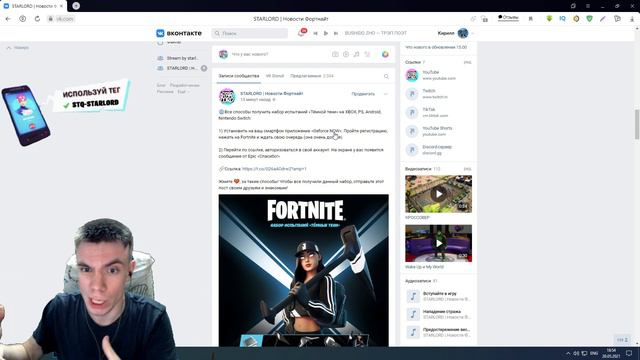Click the badge next to STARLORD sidebar item
The height and width of the screenshot is (360, 640).
click(x=204, y=68)
